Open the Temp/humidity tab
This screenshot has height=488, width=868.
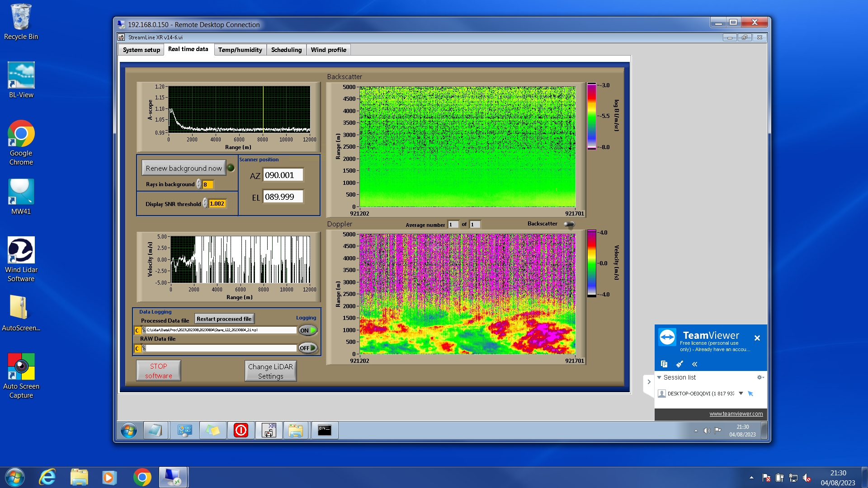click(240, 50)
